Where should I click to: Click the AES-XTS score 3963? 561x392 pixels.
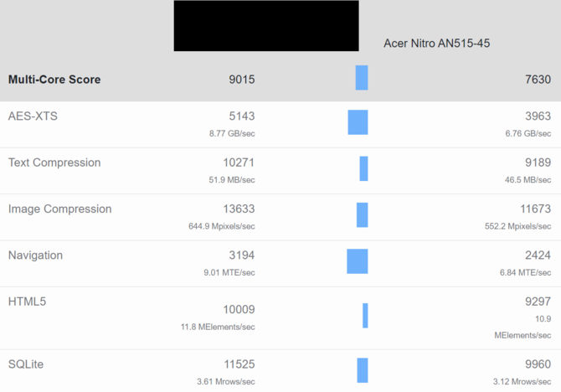pyautogui.click(x=538, y=116)
